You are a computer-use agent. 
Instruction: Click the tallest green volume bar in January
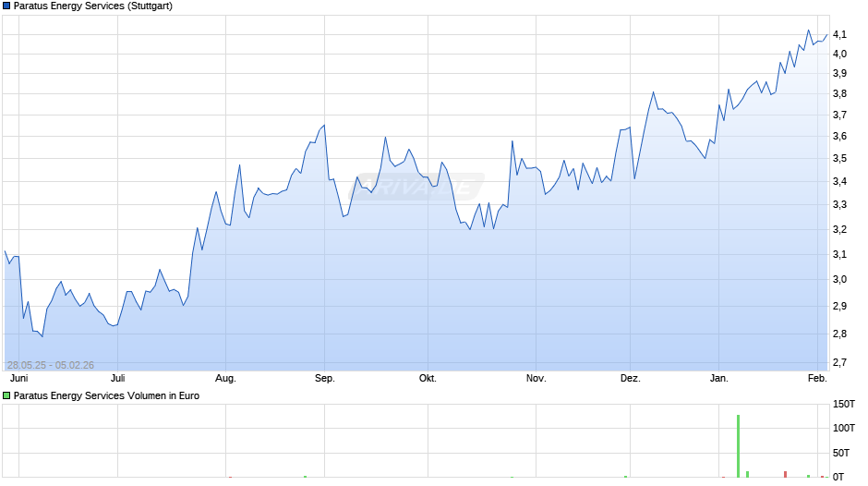click(738, 446)
